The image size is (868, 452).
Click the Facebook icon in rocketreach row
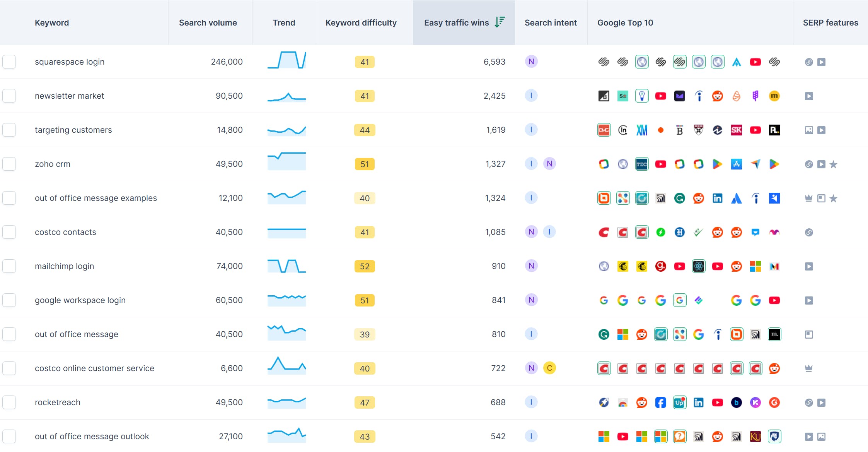coord(660,402)
